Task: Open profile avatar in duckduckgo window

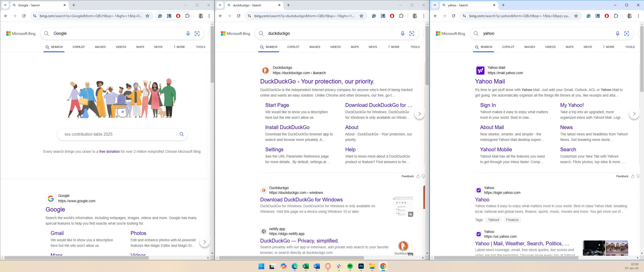Action: pyautogui.click(x=415, y=16)
